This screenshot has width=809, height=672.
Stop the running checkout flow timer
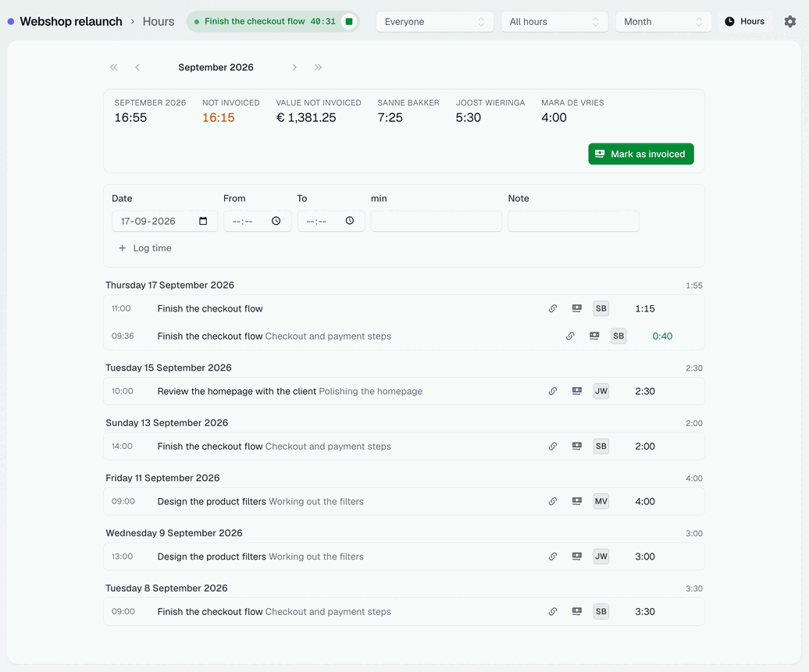[349, 22]
